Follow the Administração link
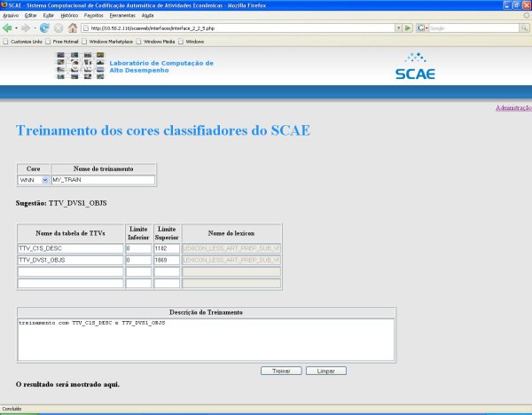The width and height of the screenshot is (532, 415). (x=513, y=108)
